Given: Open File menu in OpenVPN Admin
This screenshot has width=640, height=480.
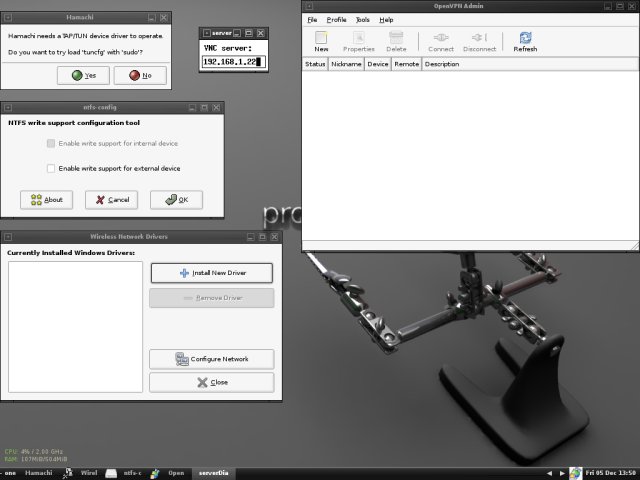Looking at the screenshot, I should 312,20.
